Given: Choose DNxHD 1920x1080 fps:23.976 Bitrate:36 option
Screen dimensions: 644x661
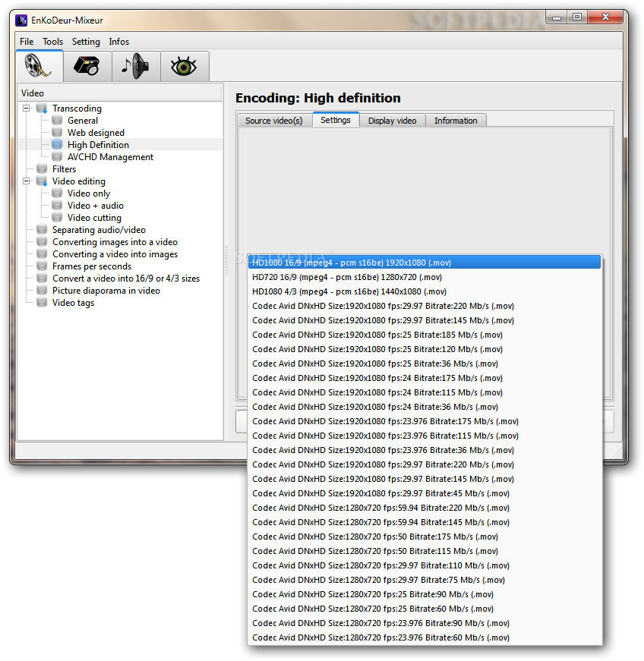Looking at the screenshot, I should 425,450.
